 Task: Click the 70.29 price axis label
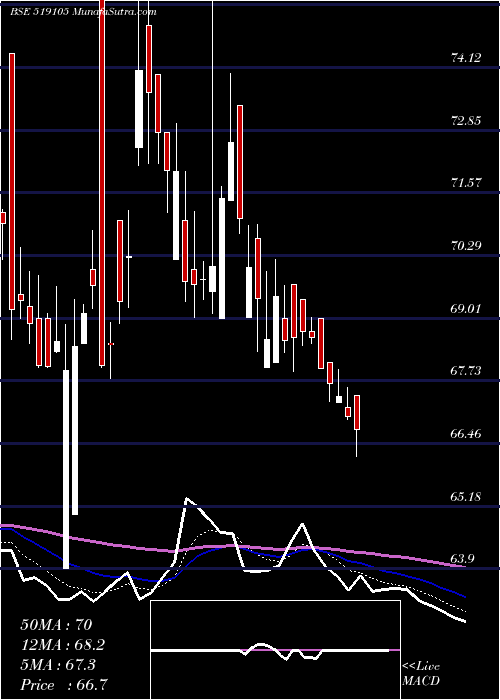tap(466, 246)
